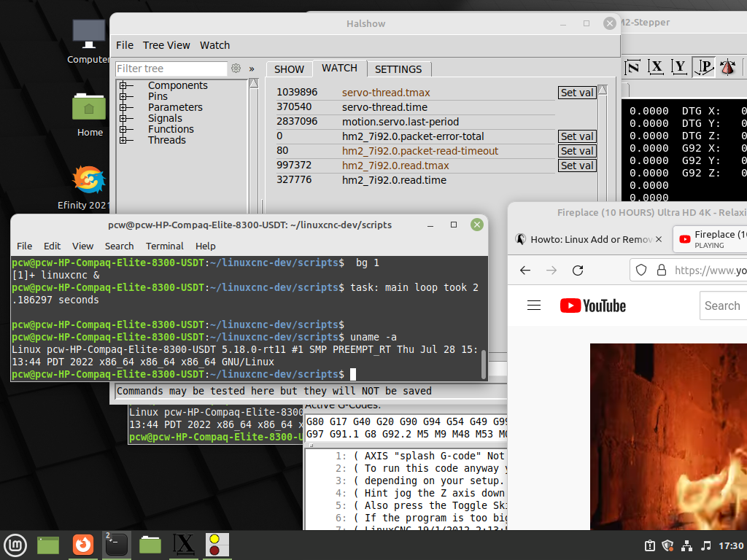Close the Howto: Linux Add or Remove tab
747x560 pixels.
pyautogui.click(x=659, y=239)
